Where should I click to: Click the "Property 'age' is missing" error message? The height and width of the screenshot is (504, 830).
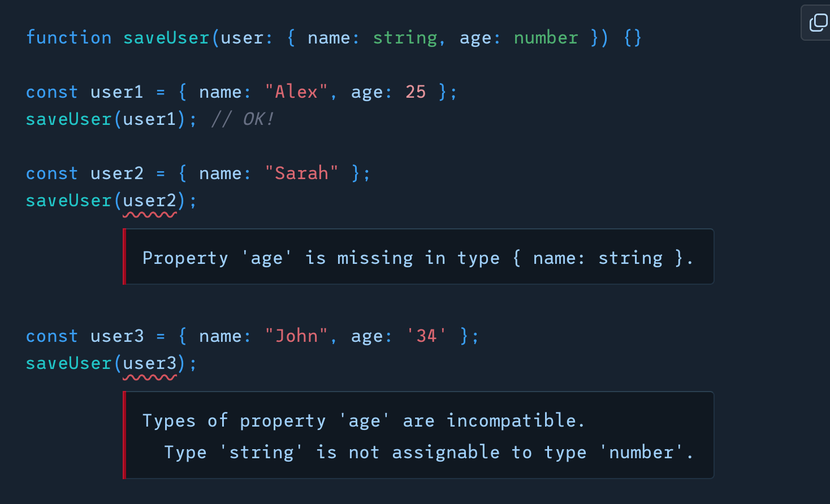point(417,258)
